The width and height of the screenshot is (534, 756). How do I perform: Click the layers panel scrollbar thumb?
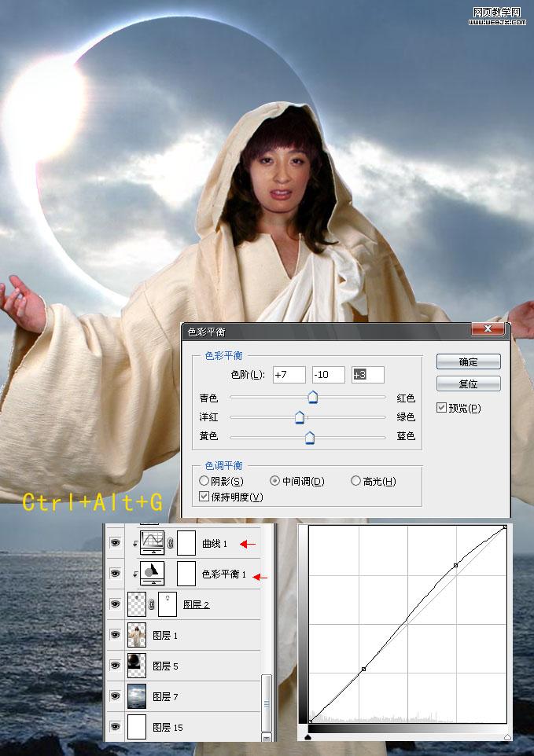pos(267,703)
